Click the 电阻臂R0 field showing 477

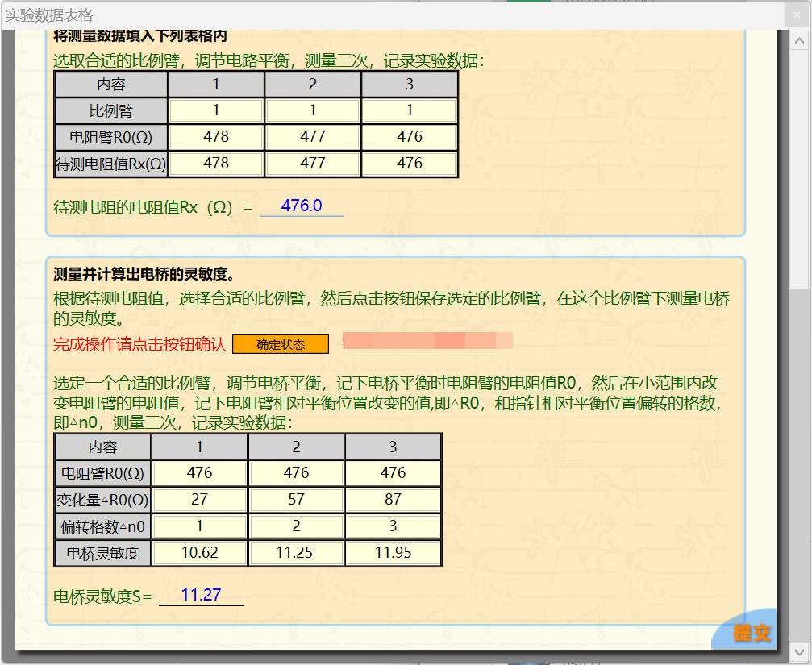pos(313,137)
